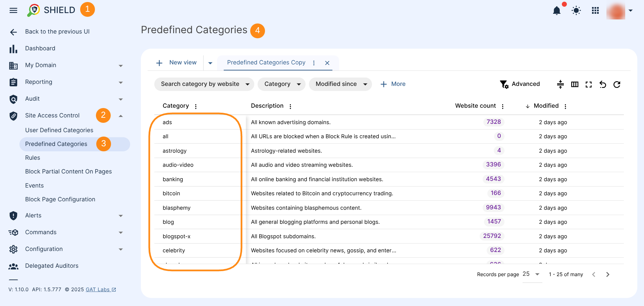This screenshot has width=644, height=306.
Task: Open options menu for Predefined Categories Copy tab
Action: 314,63
